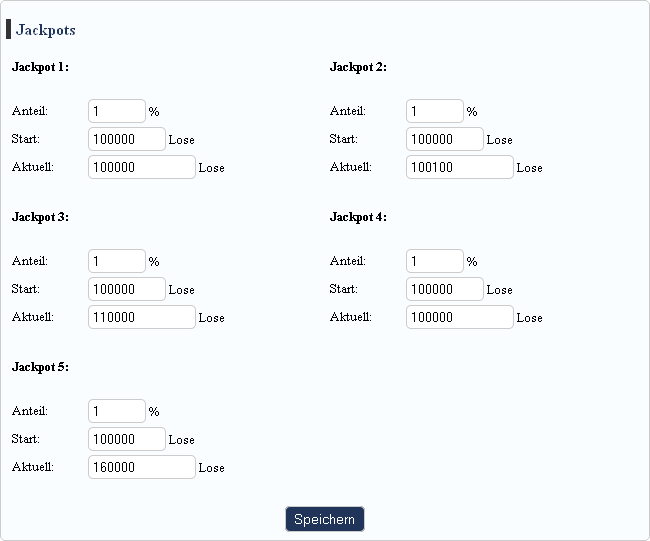Click the Jackpot 5 heading label
The width and height of the screenshot is (650, 541).
click(40, 367)
